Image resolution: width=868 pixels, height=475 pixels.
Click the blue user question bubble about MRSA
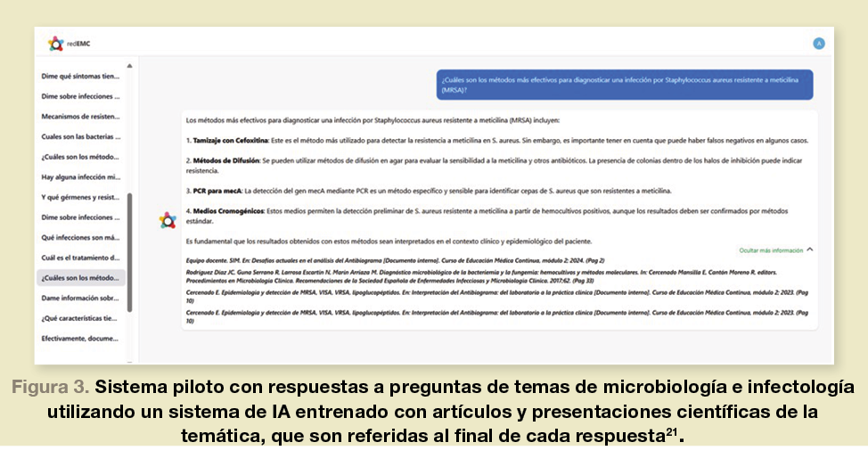tap(626, 84)
